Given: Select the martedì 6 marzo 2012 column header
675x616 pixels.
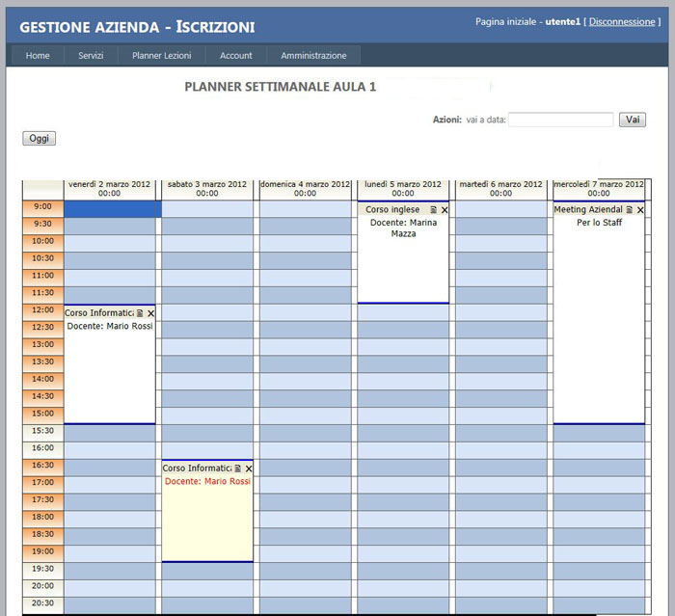Looking at the screenshot, I should coord(500,189).
